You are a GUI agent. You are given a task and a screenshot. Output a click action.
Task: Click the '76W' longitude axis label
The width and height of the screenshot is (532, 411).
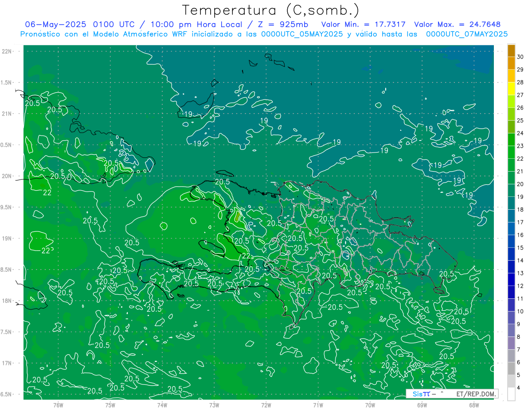click(x=58, y=405)
